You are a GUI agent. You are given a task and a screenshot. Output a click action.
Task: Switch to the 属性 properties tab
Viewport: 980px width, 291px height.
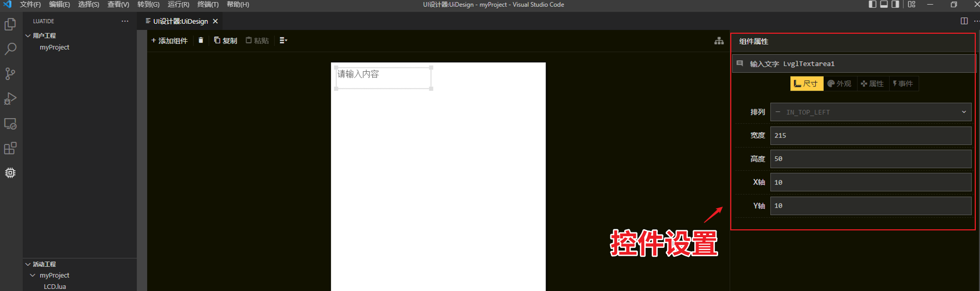tap(872, 83)
